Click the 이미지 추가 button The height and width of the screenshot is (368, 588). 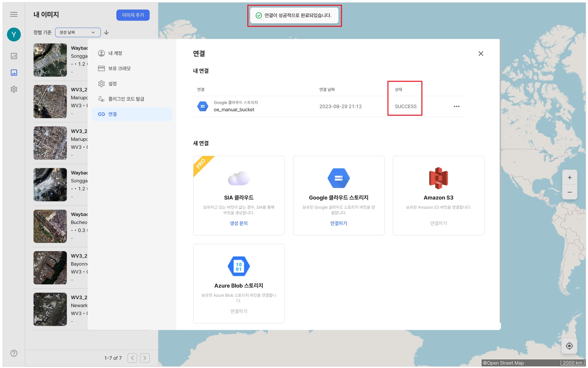133,15
